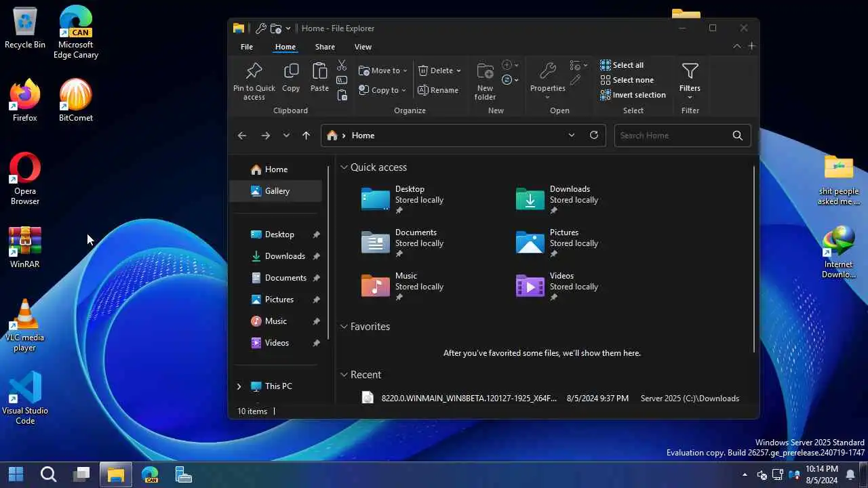Click the Properties wrench button
The width and height of the screenshot is (868, 488).
(x=548, y=81)
